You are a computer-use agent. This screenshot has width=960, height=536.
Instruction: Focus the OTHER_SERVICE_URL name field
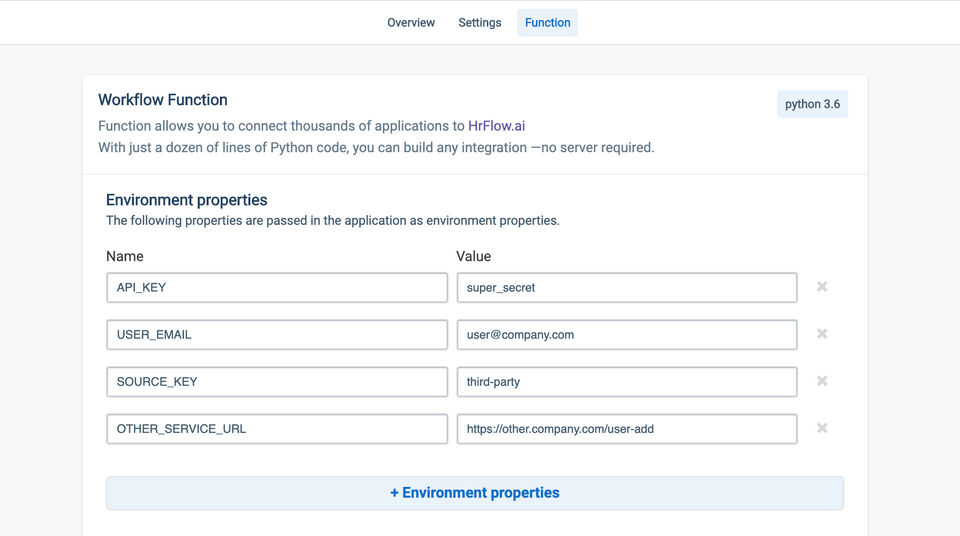pos(277,429)
